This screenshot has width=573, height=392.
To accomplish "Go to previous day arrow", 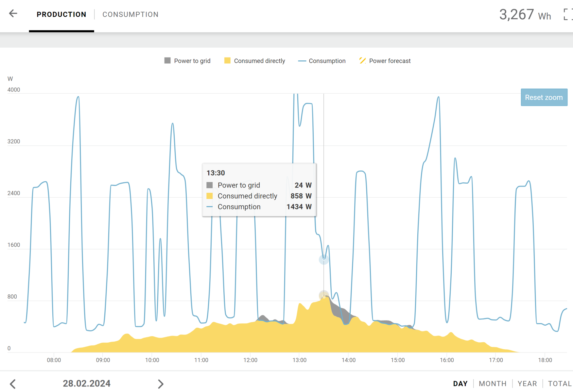I will tap(13, 384).
